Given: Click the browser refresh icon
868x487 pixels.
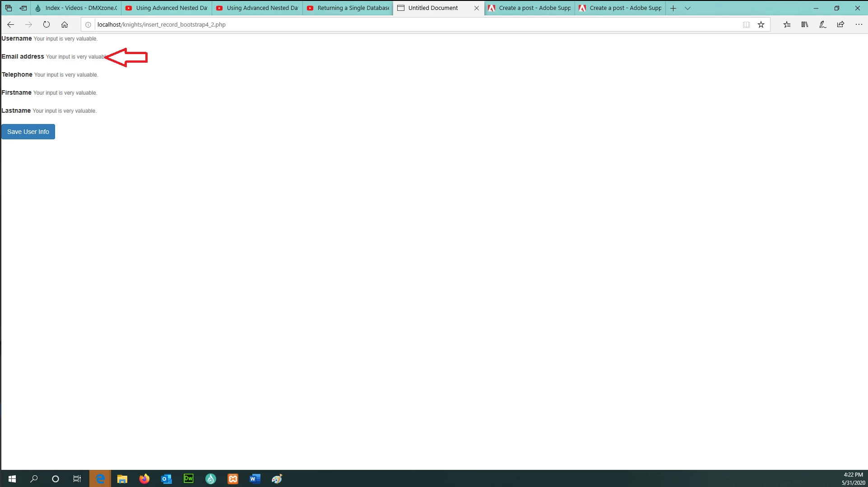Looking at the screenshot, I should point(46,25).
